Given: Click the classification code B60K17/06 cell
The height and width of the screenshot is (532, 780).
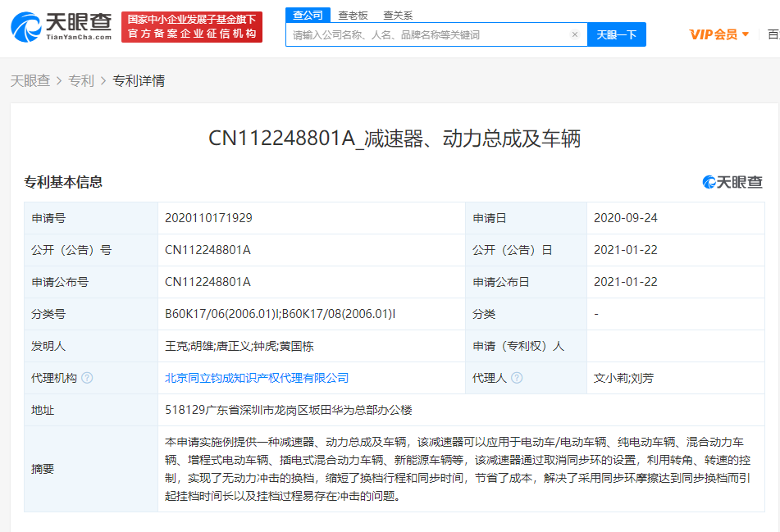Looking at the screenshot, I should 281,314.
